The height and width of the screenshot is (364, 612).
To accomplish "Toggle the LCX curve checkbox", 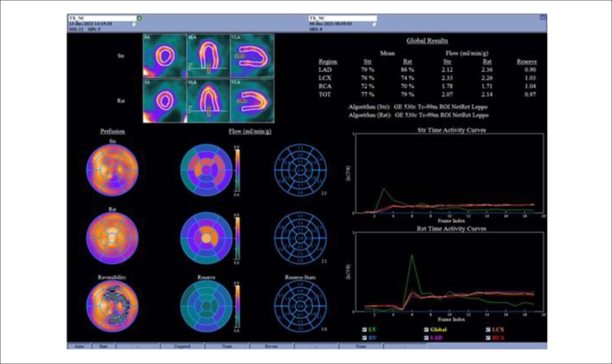I will click(x=488, y=330).
